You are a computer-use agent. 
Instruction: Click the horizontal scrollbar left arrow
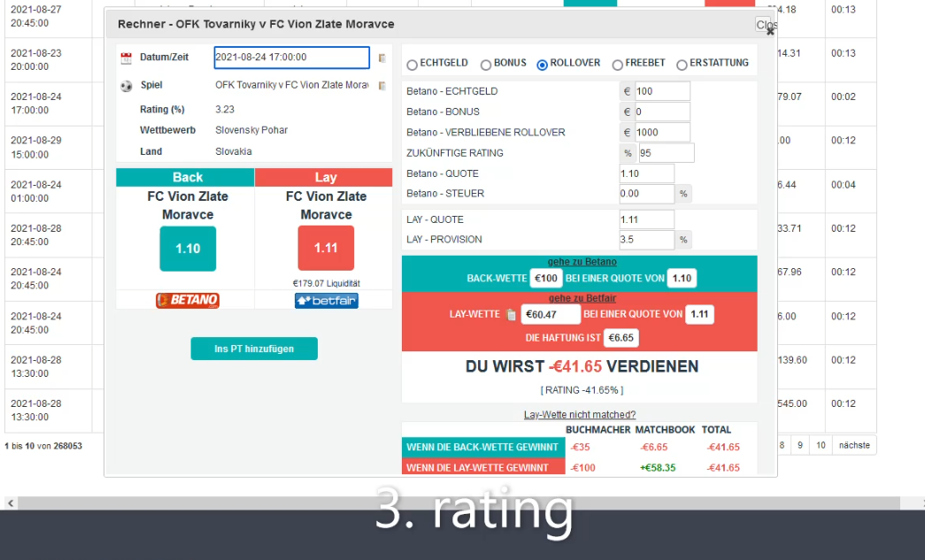pyautogui.click(x=11, y=503)
